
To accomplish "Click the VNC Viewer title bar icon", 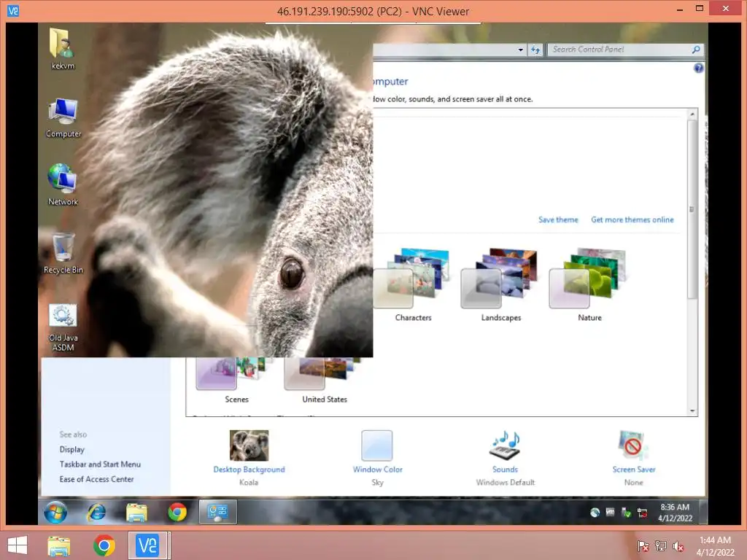I will (13, 10).
